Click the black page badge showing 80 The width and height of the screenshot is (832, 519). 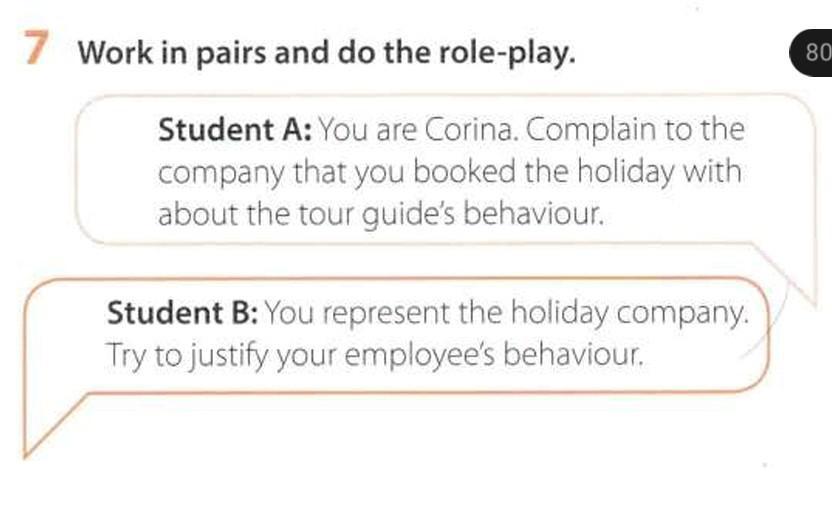tap(816, 53)
